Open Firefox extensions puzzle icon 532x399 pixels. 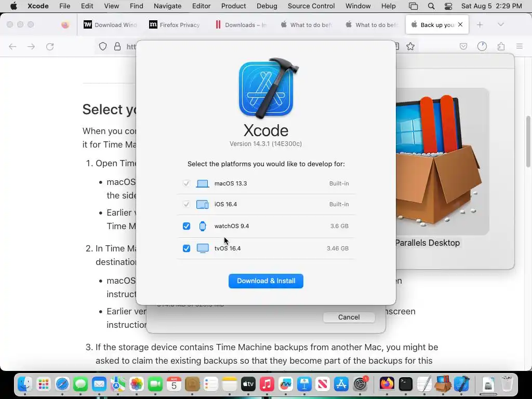coord(501,46)
